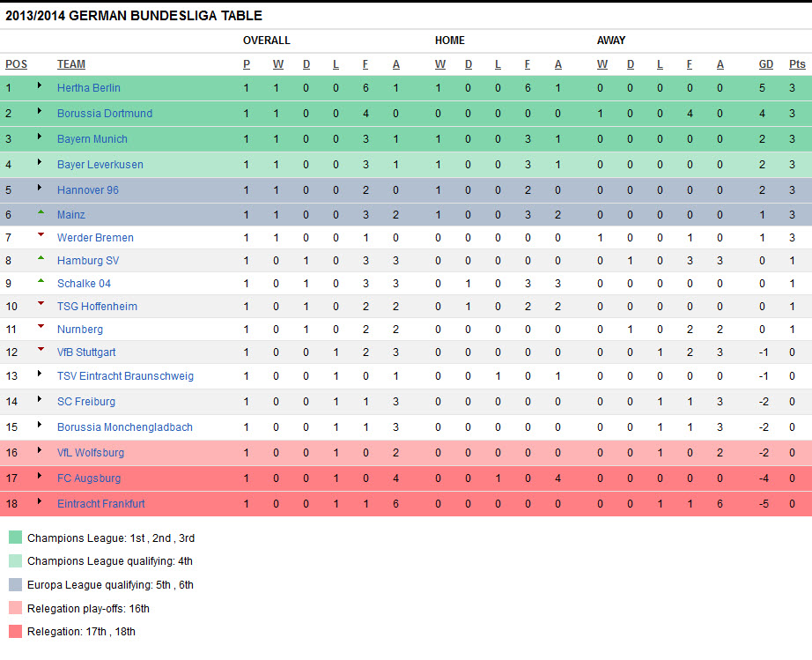This screenshot has width=812, height=660.
Task: Click the TEAM column header
Action: click(x=71, y=64)
